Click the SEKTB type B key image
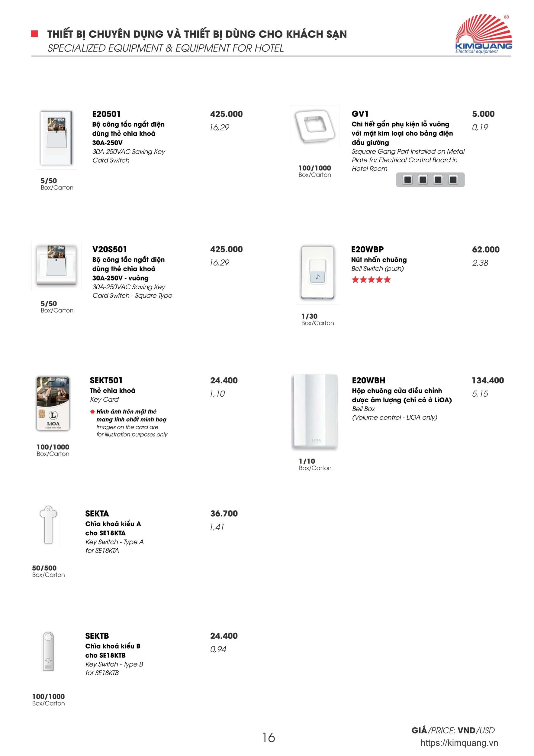 pyautogui.click(x=48, y=651)
